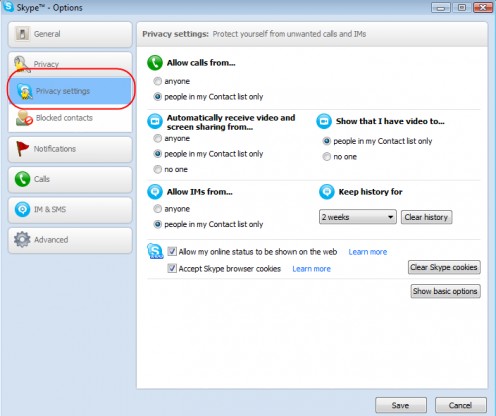496x416 pixels.
Task: Open Learn more link for online status
Action: [368, 252]
